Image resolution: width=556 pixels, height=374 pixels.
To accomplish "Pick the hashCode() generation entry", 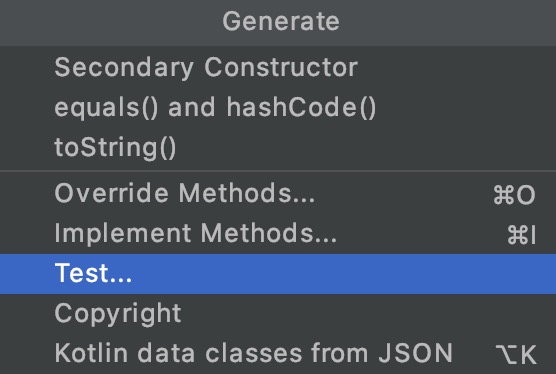I will tap(278, 107).
